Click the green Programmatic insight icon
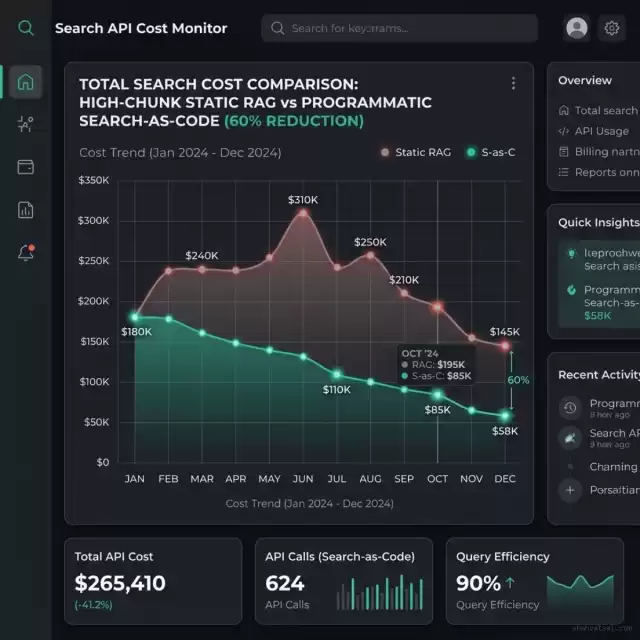 click(x=572, y=290)
